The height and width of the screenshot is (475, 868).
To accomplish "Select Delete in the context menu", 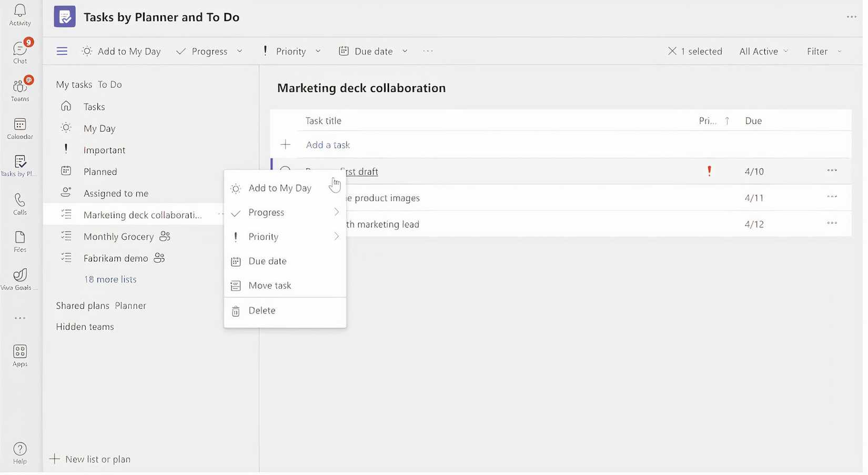I will pyautogui.click(x=261, y=310).
